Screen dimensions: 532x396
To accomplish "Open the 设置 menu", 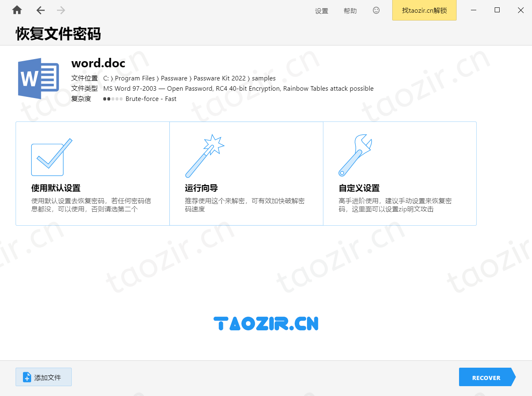I will [321, 11].
